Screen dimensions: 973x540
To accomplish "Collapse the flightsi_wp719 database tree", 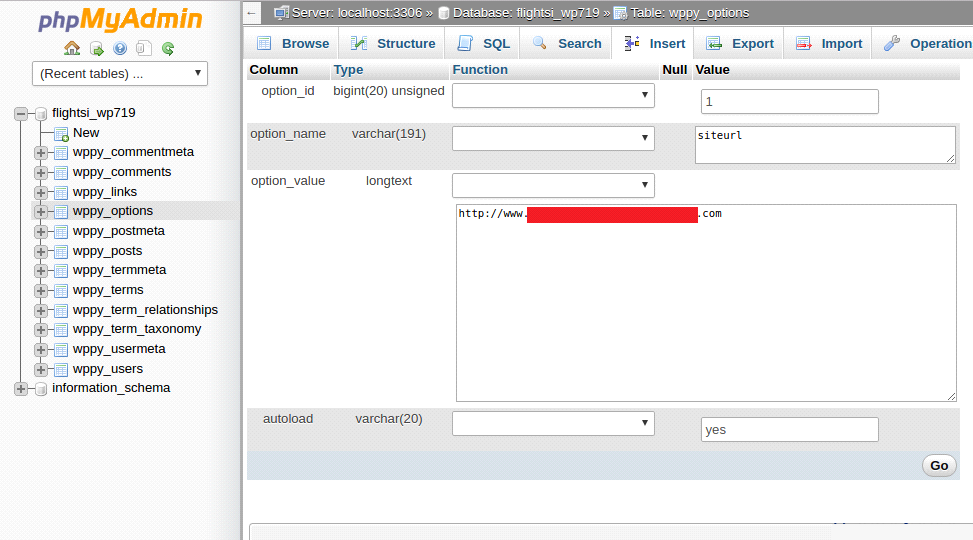I will pos(21,114).
